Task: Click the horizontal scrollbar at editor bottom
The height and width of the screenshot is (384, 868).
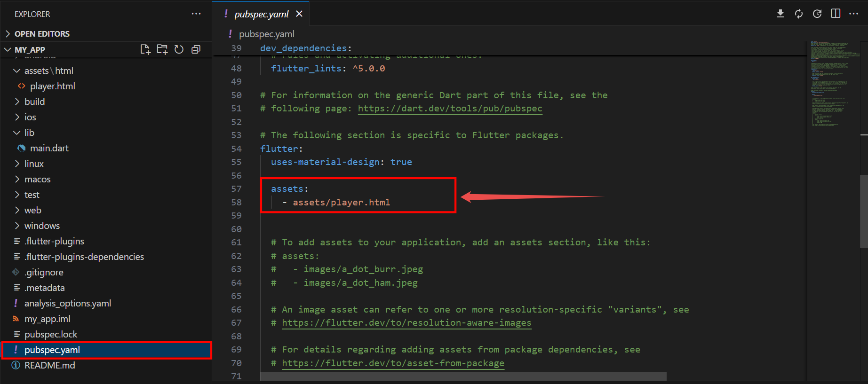Action: pyautogui.click(x=463, y=376)
